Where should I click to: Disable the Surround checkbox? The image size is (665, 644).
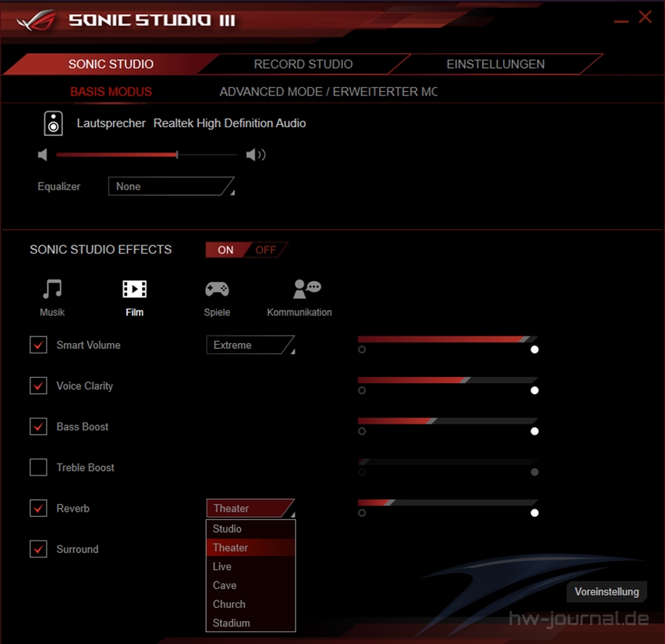click(x=38, y=549)
